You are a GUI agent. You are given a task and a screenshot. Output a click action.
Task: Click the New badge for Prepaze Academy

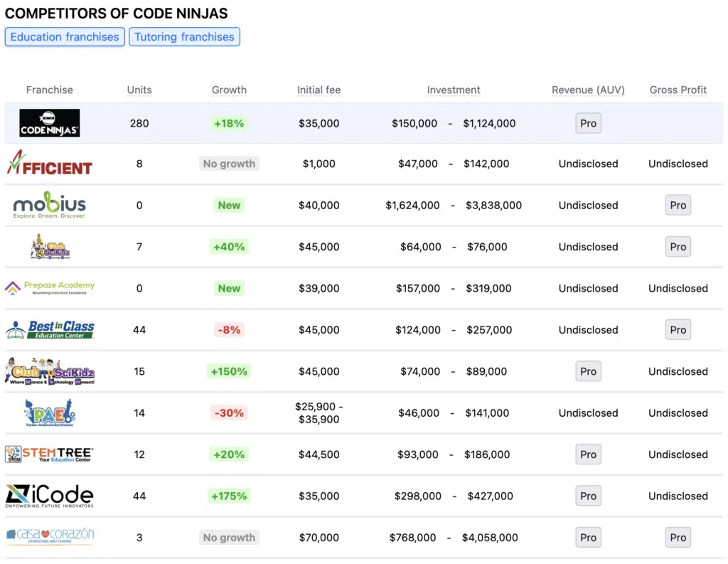229,288
